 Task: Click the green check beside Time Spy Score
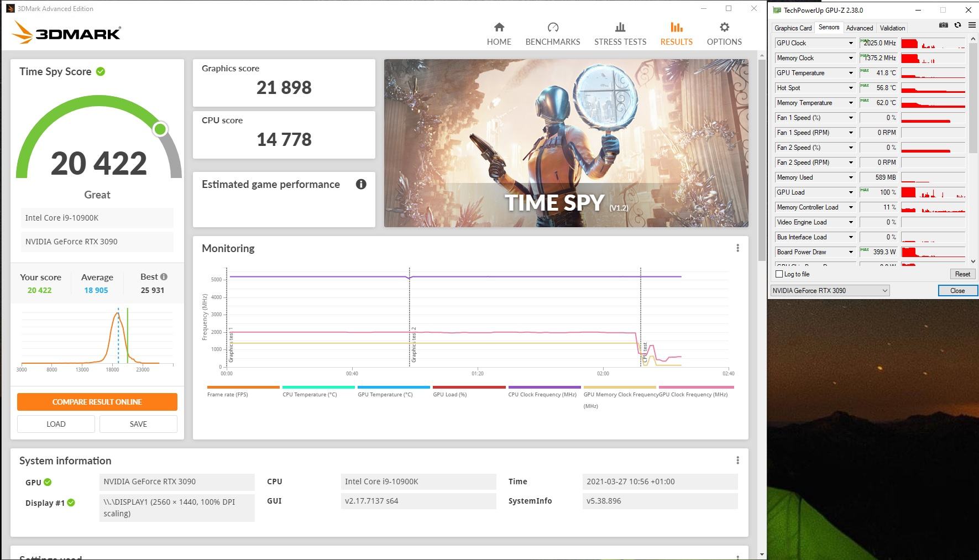[101, 71]
